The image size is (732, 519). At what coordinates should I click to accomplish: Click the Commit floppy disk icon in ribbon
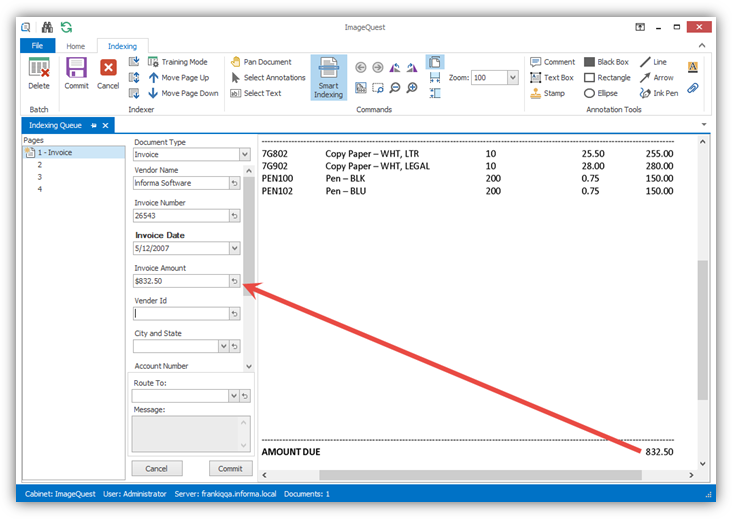point(76,68)
